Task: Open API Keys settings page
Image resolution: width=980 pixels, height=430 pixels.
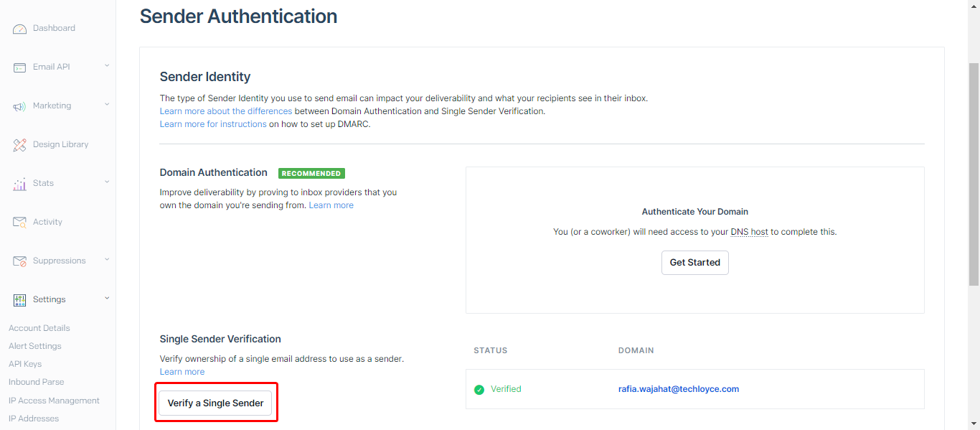Action: [25, 364]
